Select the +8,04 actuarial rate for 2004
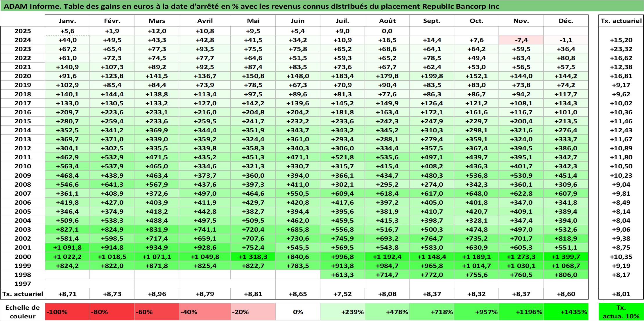 tap(621, 221)
